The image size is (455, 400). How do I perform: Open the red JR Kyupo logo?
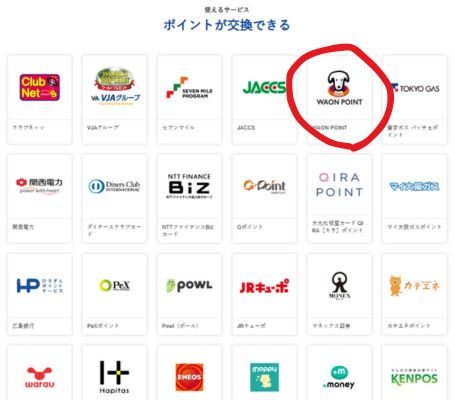[264, 286]
